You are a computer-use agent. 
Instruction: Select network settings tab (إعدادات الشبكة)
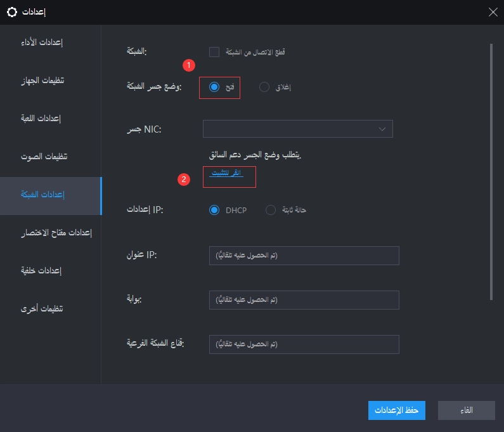click(51, 195)
